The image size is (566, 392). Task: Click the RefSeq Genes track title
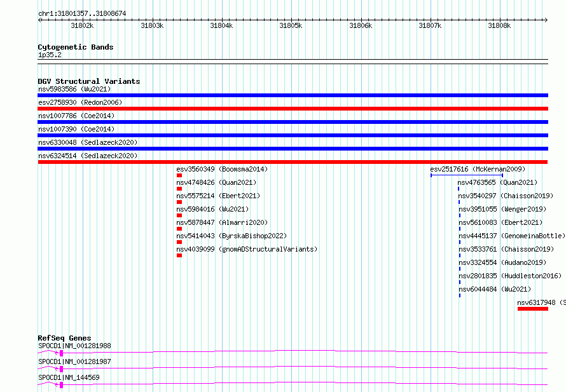tap(64, 338)
